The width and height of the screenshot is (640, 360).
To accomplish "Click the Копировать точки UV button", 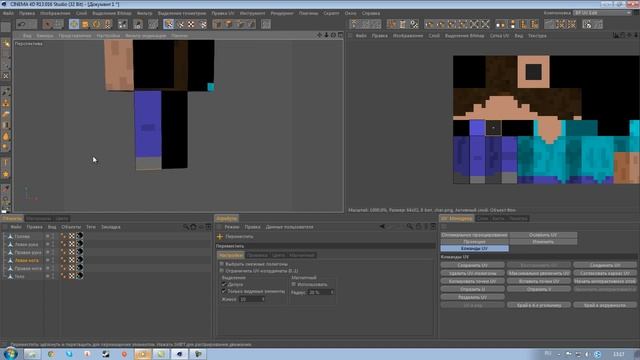I will click(x=472, y=281).
